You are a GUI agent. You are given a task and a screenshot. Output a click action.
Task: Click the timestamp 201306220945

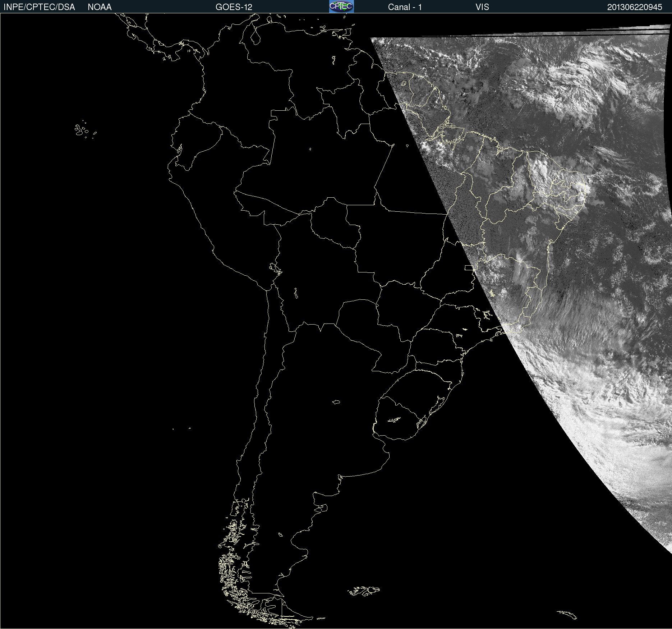(x=635, y=7)
